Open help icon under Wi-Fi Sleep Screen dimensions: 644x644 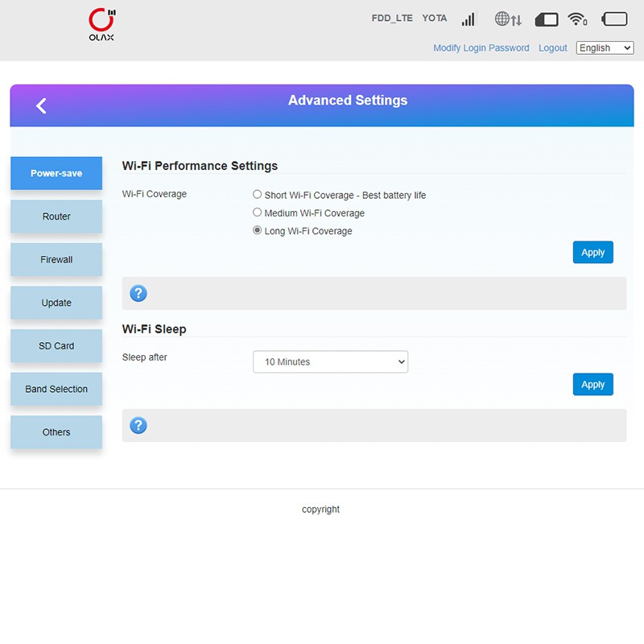[x=138, y=425]
